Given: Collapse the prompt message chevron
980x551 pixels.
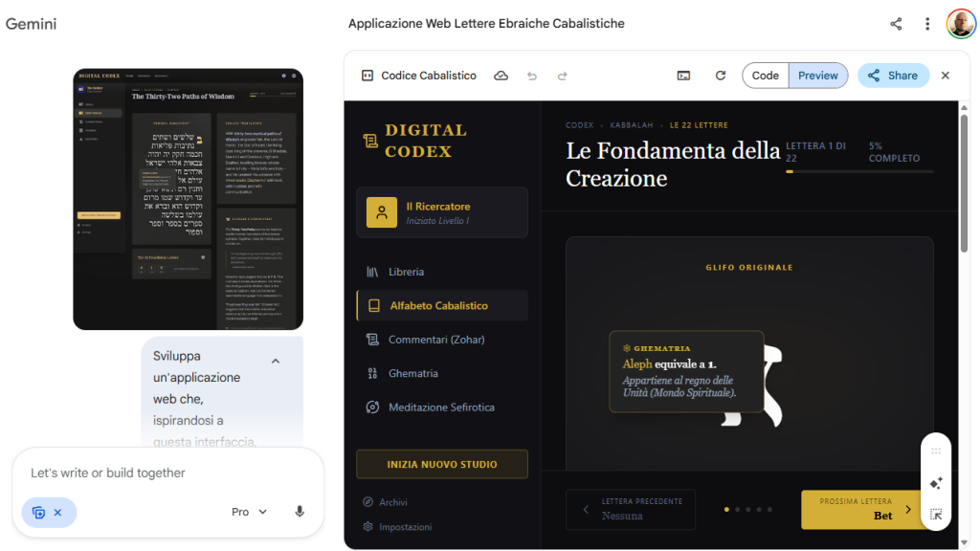Looking at the screenshot, I should (x=276, y=361).
